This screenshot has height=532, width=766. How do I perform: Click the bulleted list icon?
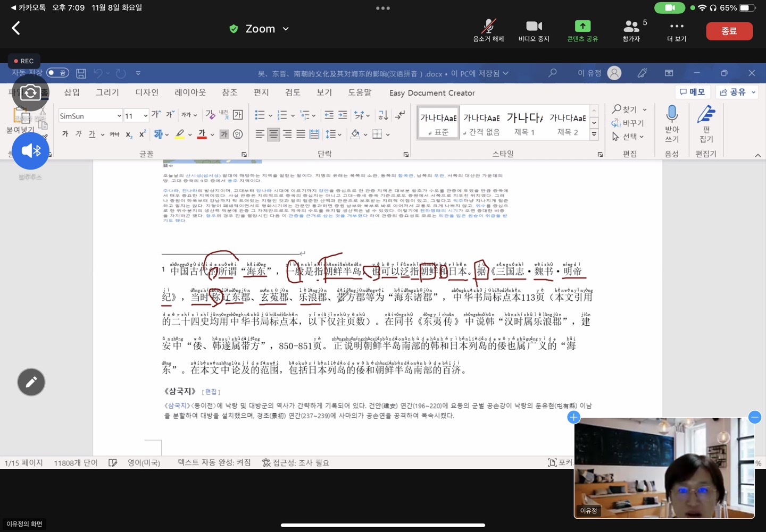(260, 115)
